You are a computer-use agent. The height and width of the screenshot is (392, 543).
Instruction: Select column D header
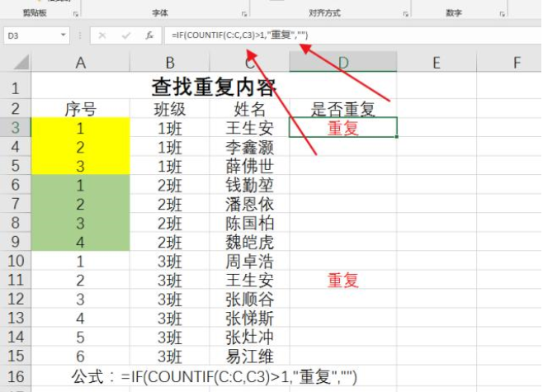tap(342, 63)
